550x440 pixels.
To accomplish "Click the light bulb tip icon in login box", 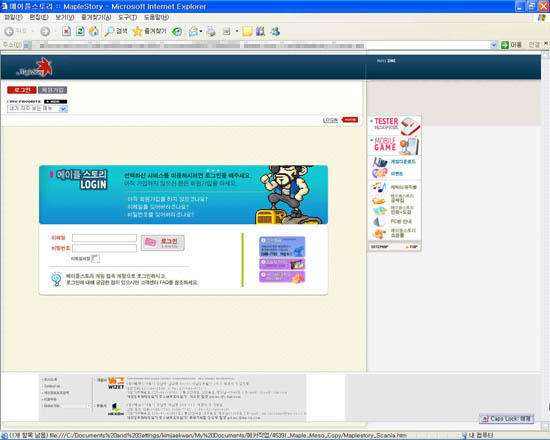I will (56, 279).
